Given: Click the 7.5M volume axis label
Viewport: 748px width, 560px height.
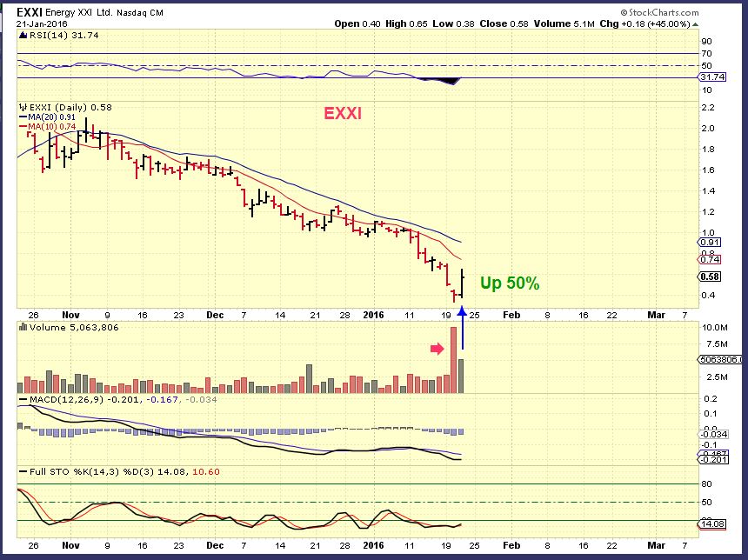Looking at the screenshot, I should [x=717, y=344].
